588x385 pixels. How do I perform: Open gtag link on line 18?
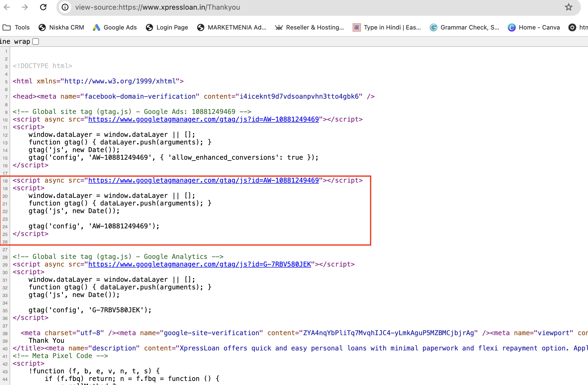(204, 180)
